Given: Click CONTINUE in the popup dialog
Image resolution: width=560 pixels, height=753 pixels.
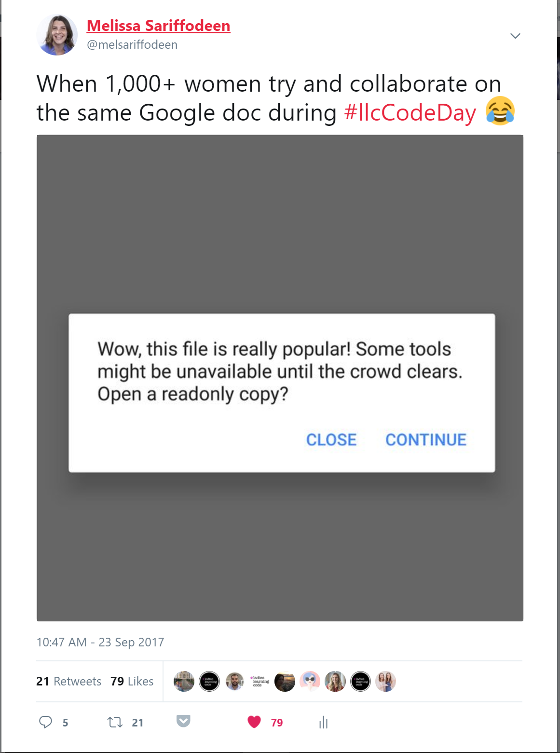Looking at the screenshot, I should (426, 440).
